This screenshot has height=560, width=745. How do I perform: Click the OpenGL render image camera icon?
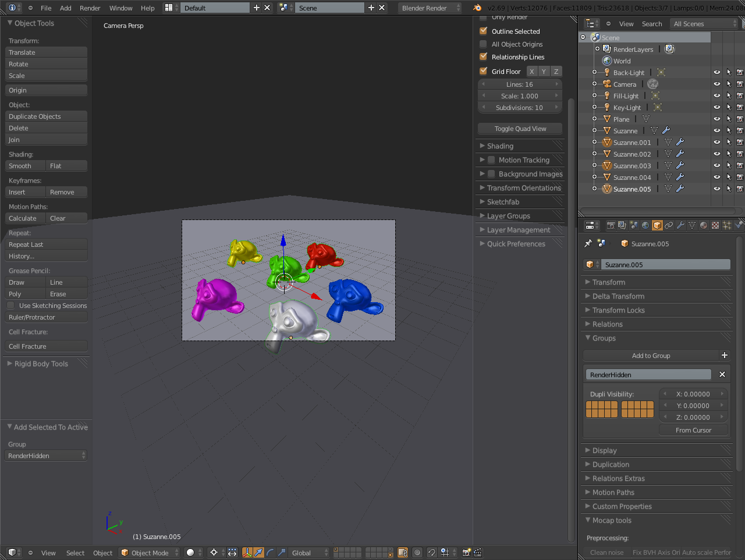466,552
